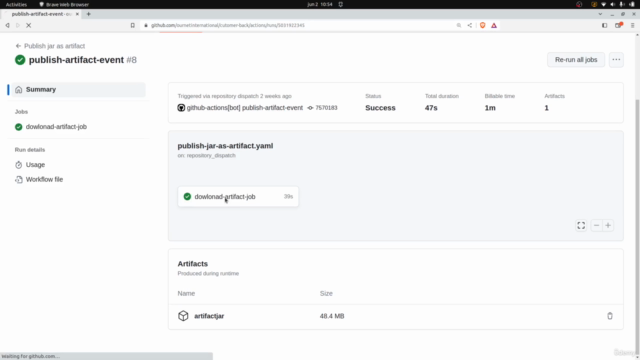Click the 48.4 MB size value
Image resolution: width=640 pixels, height=360 pixels.
(x=332, y=316)
